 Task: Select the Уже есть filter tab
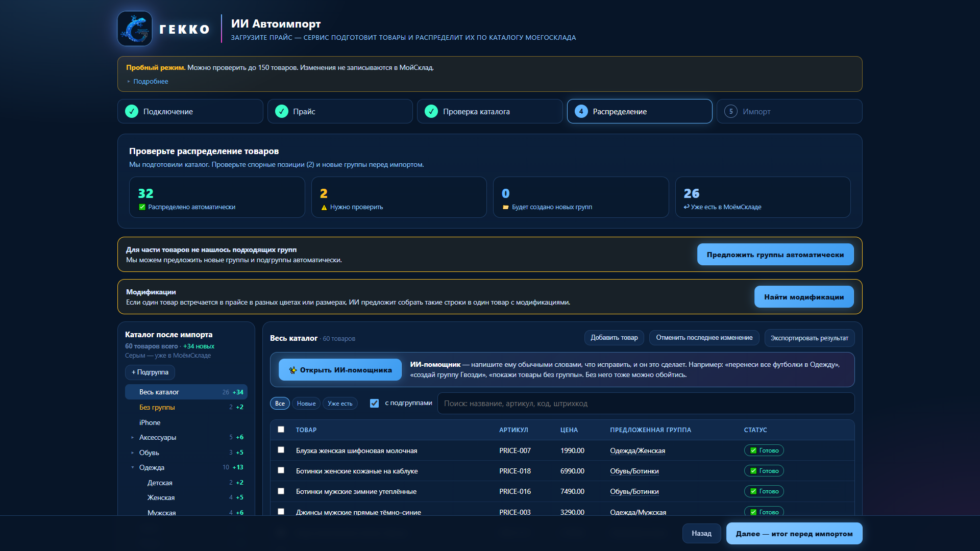[x=340, y=403]
